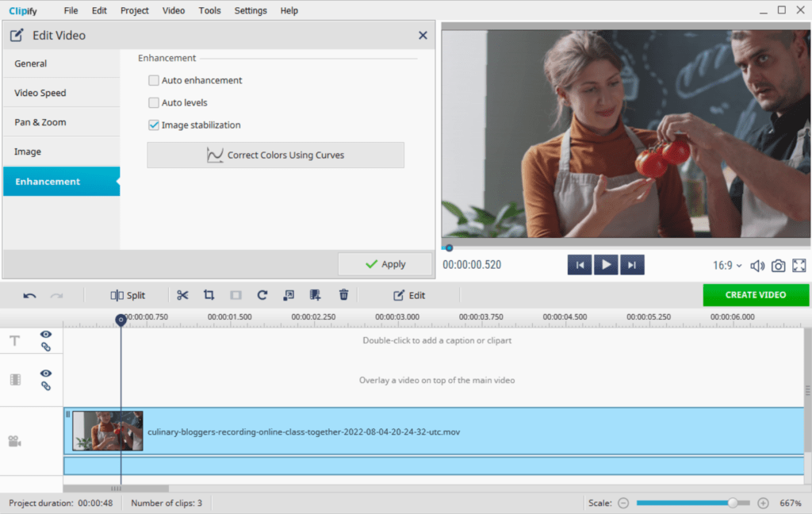Click the overlay track filmstrip icon
Image resolution: width=812 pixels, height=514 pixels.
pos(16,380)
